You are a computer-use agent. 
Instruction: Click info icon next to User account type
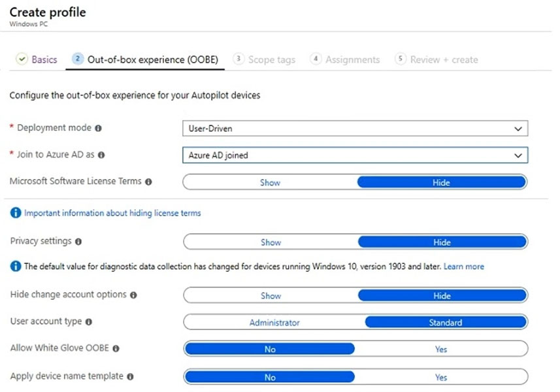pyautogui.click(x=89, y=322)
